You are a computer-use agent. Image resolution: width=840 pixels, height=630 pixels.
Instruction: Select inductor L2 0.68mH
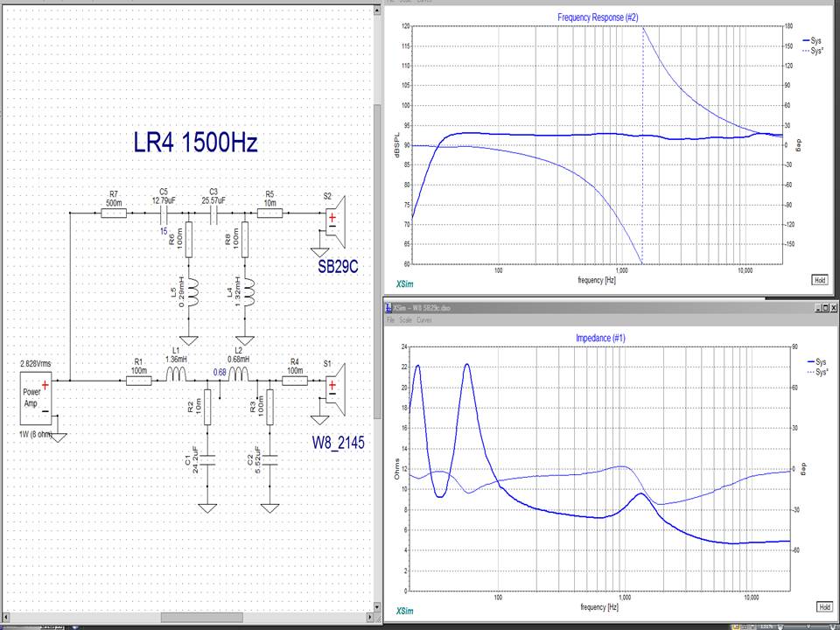(x=238, y=374)
